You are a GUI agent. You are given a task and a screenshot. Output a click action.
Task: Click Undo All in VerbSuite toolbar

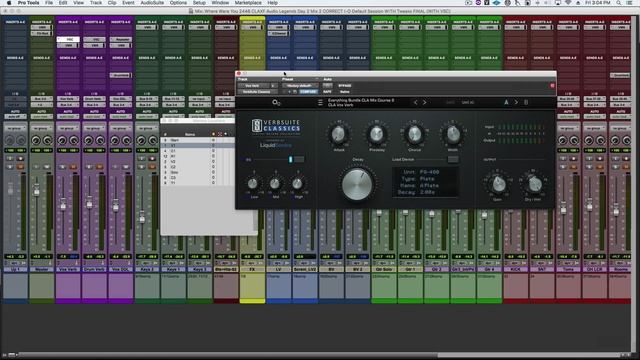click(x=468, y=102)
